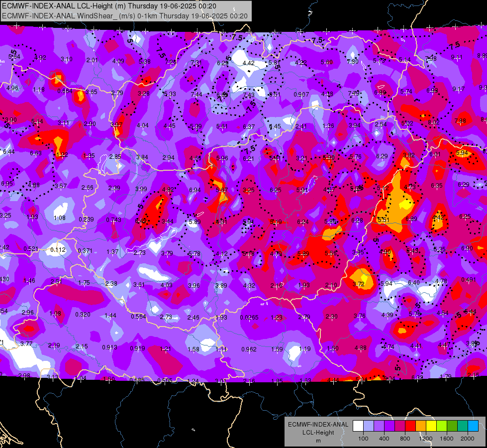Click legend tick label '800'
Screen dimensions: 487x448
405,439
